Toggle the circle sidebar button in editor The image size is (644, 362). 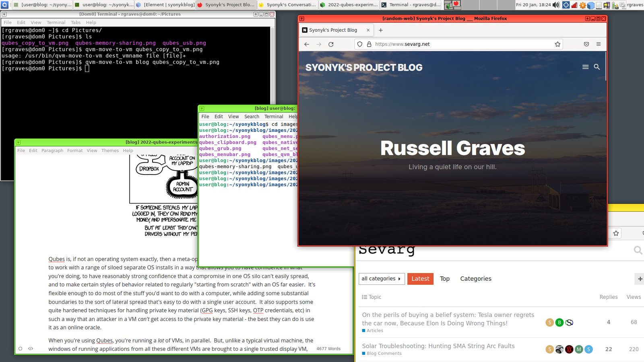tap(20, 349)
